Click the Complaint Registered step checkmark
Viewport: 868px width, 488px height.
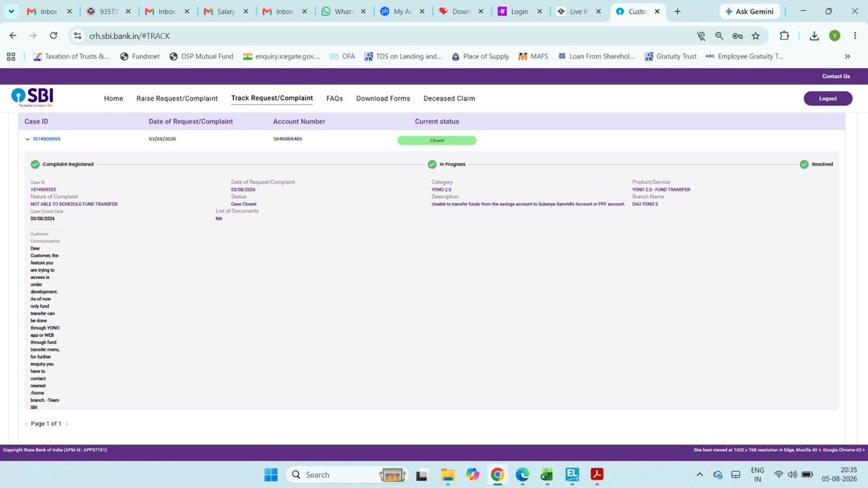coord(35,164)
